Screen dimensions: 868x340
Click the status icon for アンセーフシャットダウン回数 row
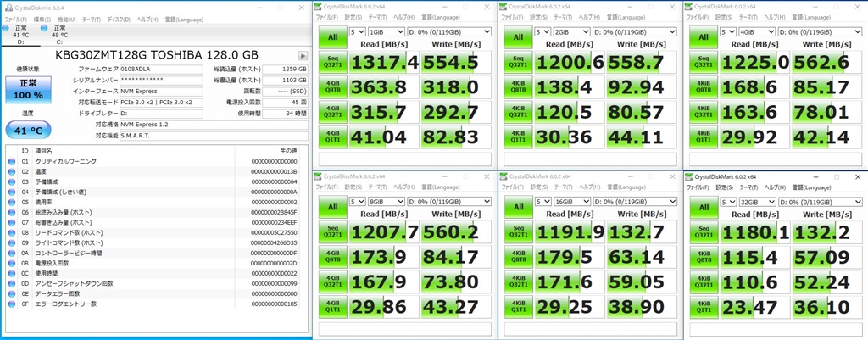pyautogui.click(x=12, y=283)
